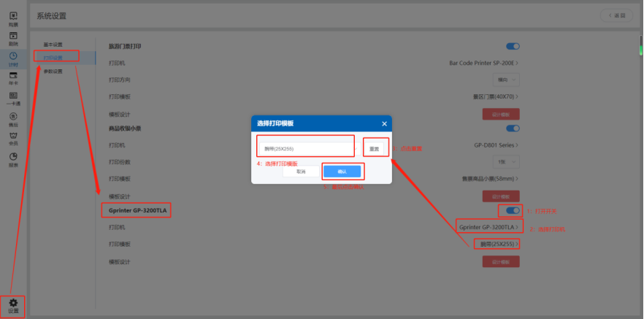Open the 计时 timer sidebar icon
Image resolution: width=644 pixels, height=319 pixels.
(x=13, y=58)
